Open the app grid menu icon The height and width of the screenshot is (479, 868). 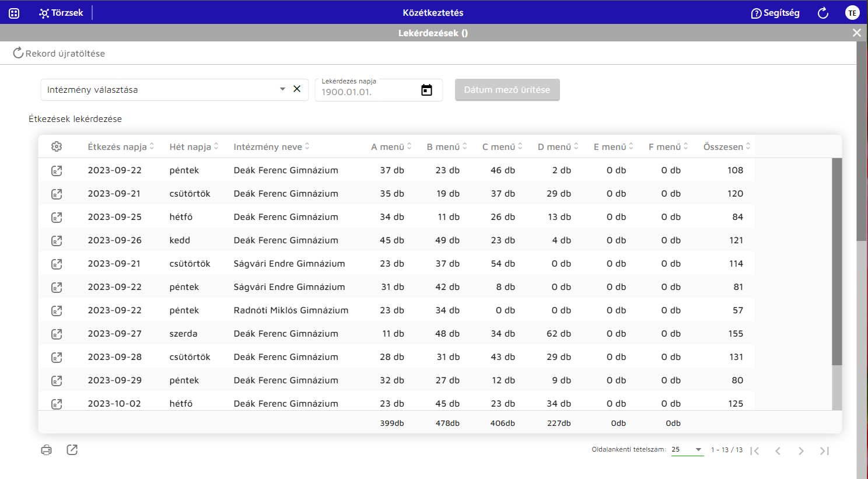(14, 13)
